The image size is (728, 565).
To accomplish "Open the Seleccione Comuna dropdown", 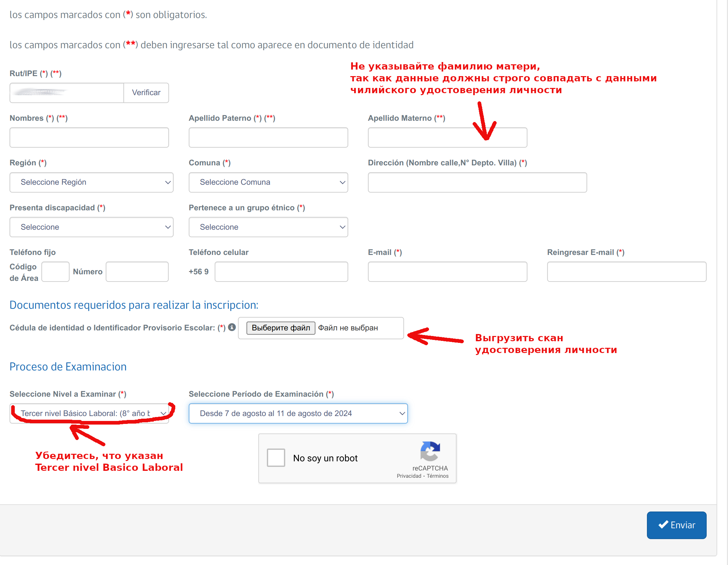I will pos(268,182).
